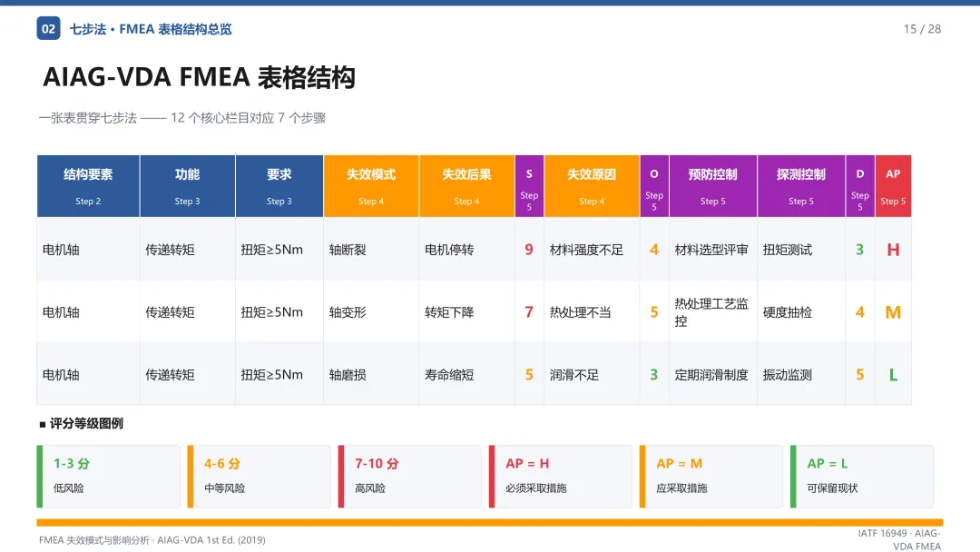This screenshot has height=552, width=980.
Task: Click detection value 5 in 轴磨损 row
Action: click(860, 374)
